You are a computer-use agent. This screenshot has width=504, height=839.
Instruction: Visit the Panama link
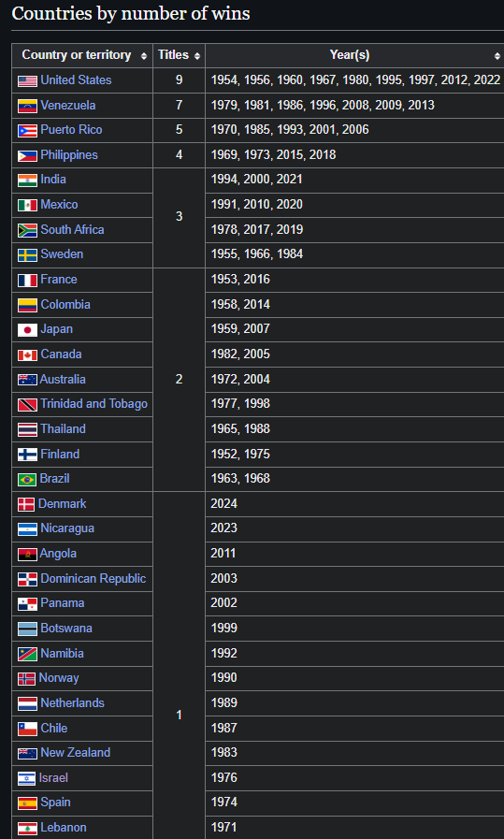tap(62, 603)
